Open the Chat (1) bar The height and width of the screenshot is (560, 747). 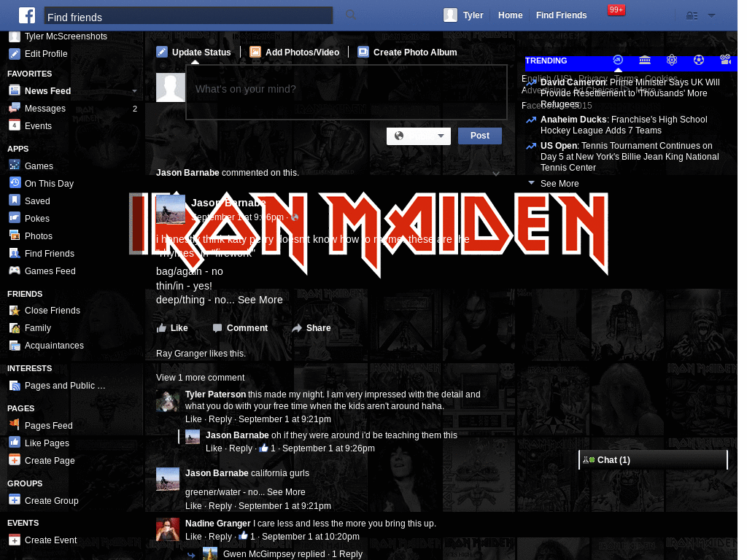(653, 460)
